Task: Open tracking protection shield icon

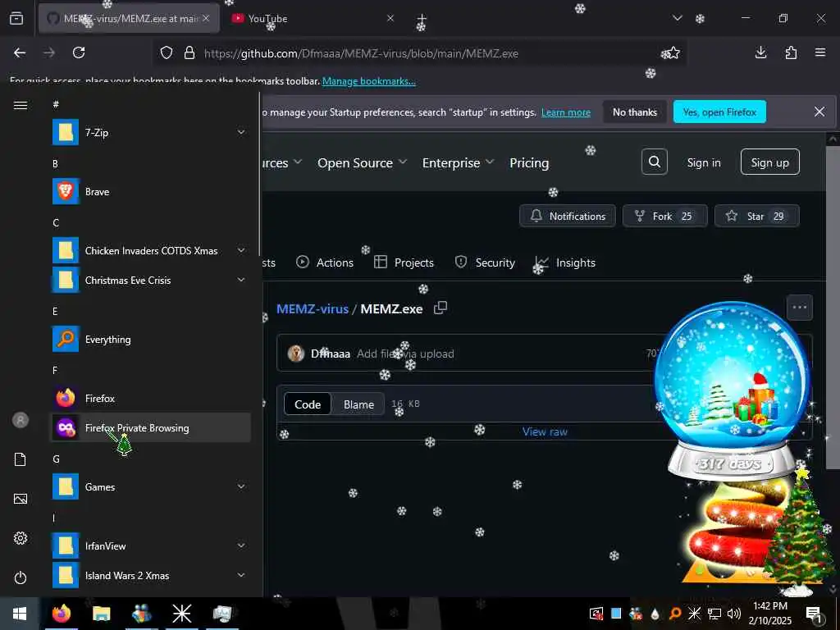Action: click(x=167, y=53)
